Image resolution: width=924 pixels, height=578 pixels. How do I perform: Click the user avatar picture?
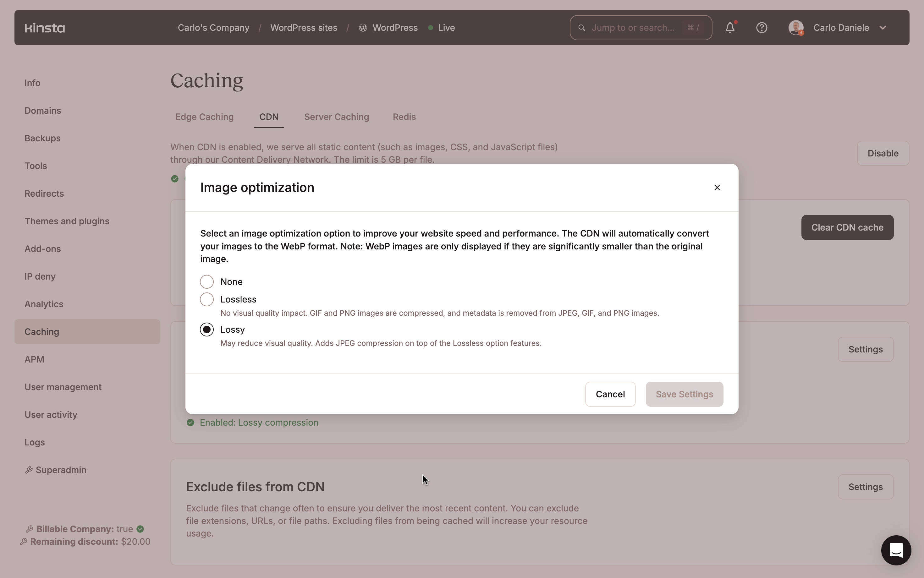point(796,28)
